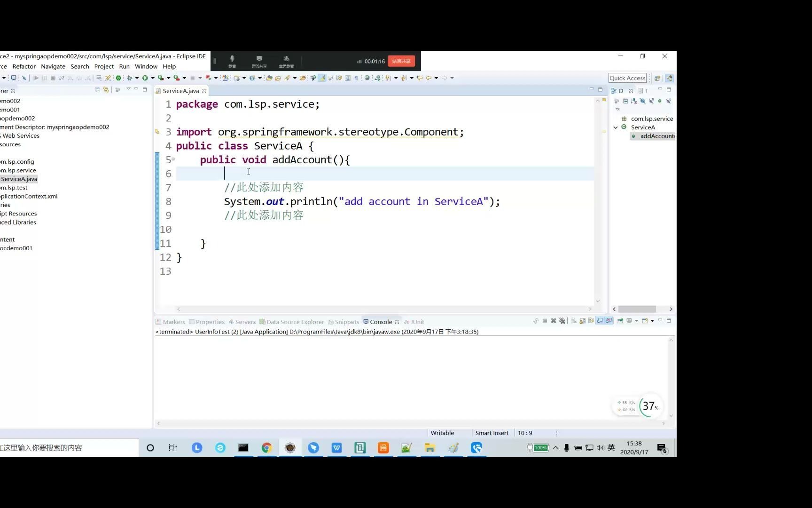Click Remove All Terminated Launches in Console

[x=562, y=321]
